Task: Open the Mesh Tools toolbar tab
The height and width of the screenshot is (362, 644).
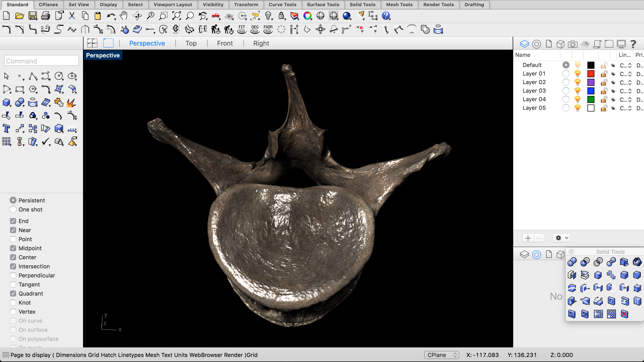Action: tap(399, 5)
